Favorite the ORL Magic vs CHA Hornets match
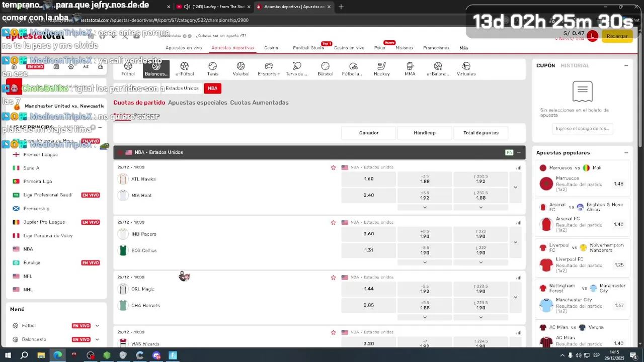 tap(333, 278)
